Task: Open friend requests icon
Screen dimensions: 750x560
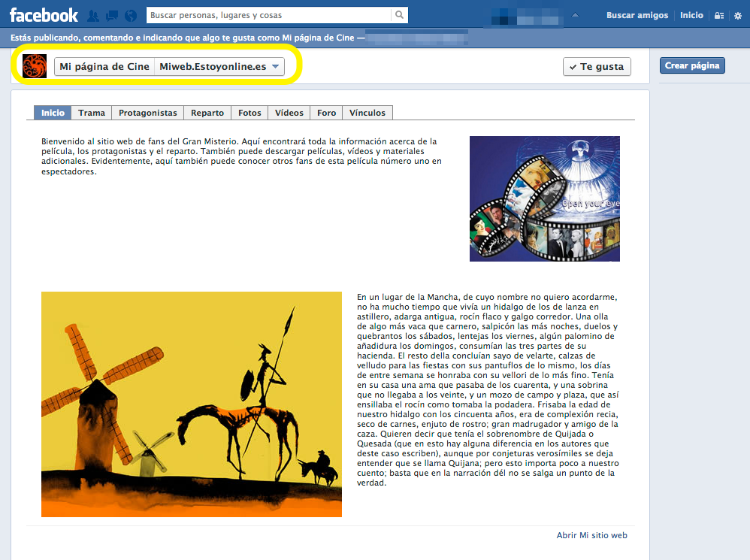Action: pos(93,15)
